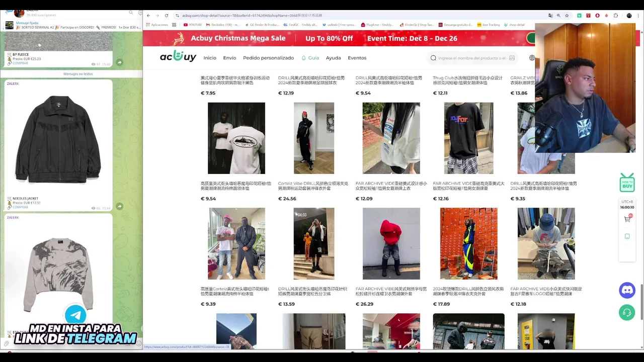This screenshot has height=362, width=644.
Task: Open the Plug4.me bookmark
Action: (x=377, y=25)
